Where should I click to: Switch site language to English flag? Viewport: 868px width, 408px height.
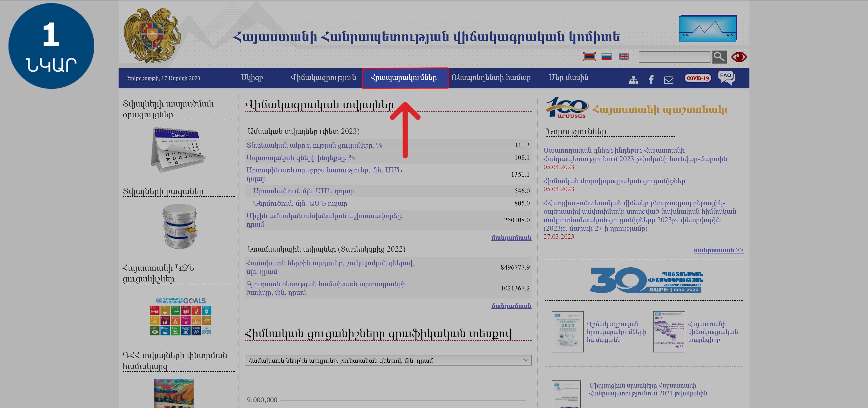tap(624, 57)
